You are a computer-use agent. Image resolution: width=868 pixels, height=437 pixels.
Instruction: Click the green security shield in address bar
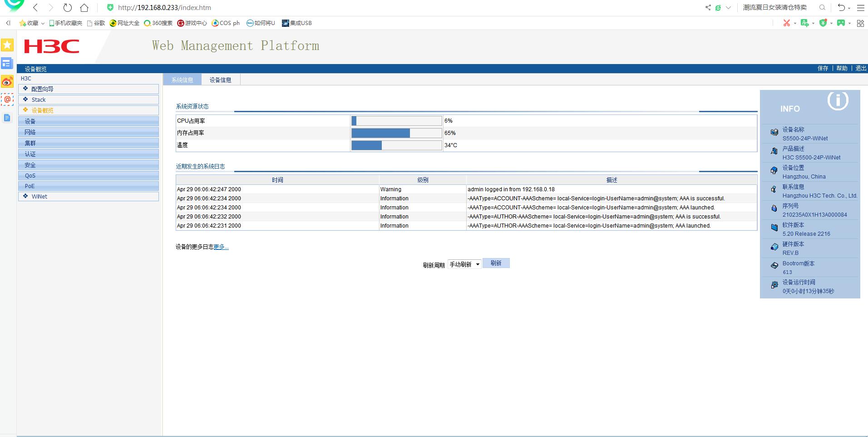(x=110, y=8)
